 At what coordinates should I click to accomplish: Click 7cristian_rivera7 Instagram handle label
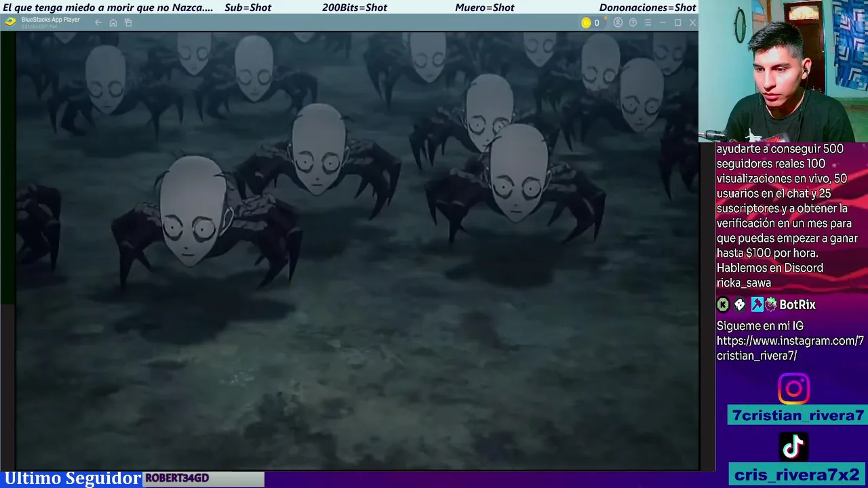tap(797, 415)
